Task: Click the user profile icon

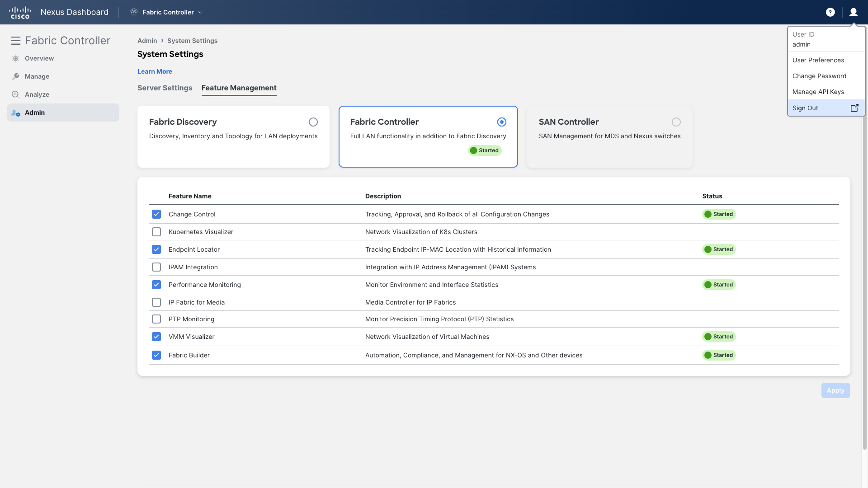Action: click(854, 12)
